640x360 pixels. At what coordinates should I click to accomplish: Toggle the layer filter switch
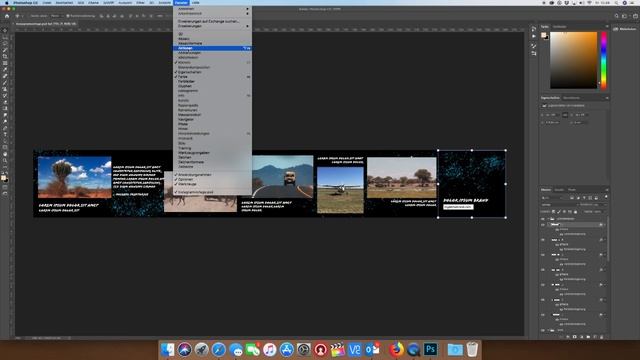[606, 198]
